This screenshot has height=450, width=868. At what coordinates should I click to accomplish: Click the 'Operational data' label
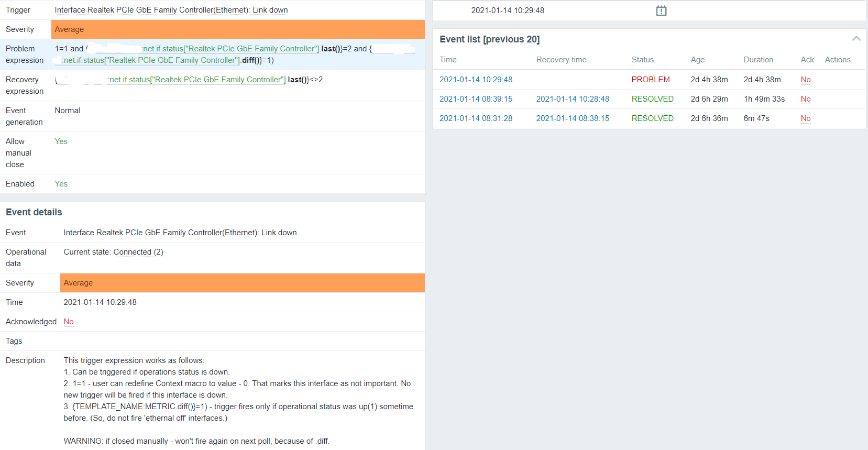click(26, 258)
